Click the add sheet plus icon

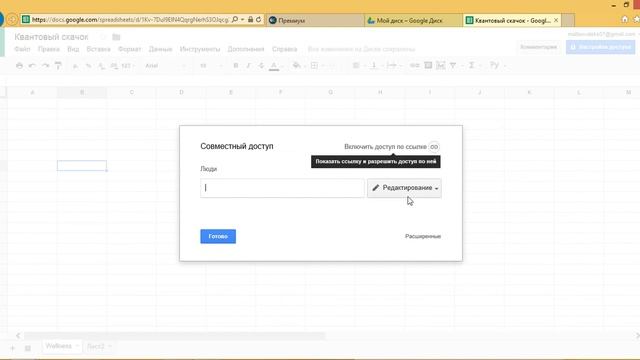click(12, 348)
